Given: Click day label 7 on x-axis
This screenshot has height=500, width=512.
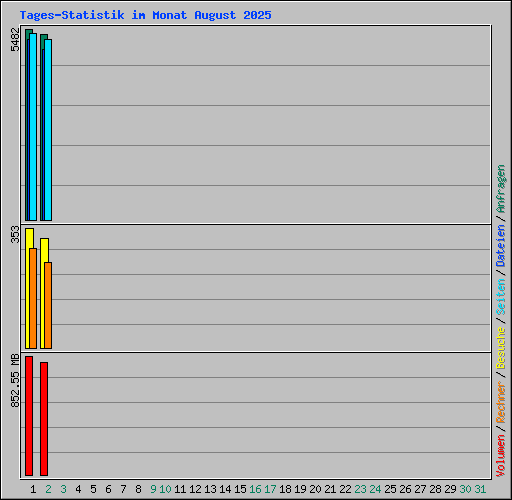Looking at the screenshot, I should [x=123, y=489].
